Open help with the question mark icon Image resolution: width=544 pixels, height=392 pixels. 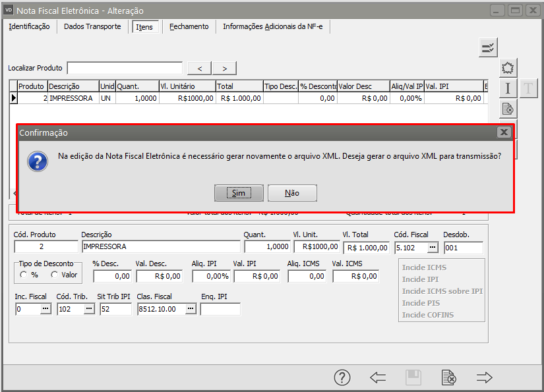point(342,378)
